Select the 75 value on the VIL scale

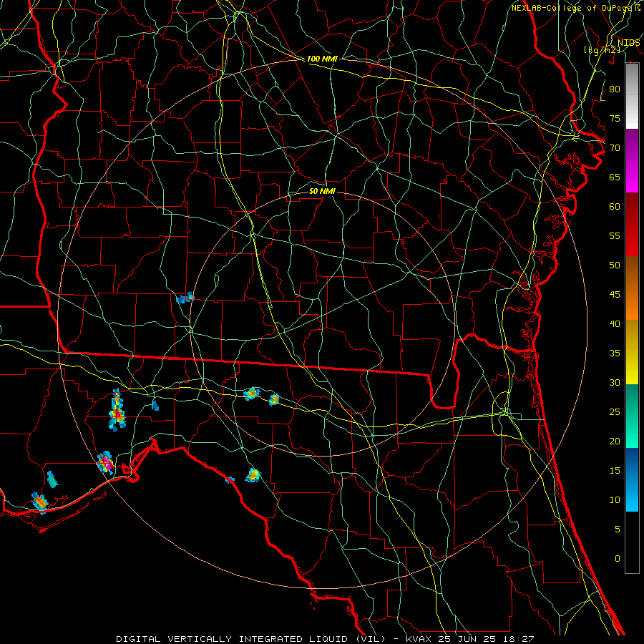615,118
